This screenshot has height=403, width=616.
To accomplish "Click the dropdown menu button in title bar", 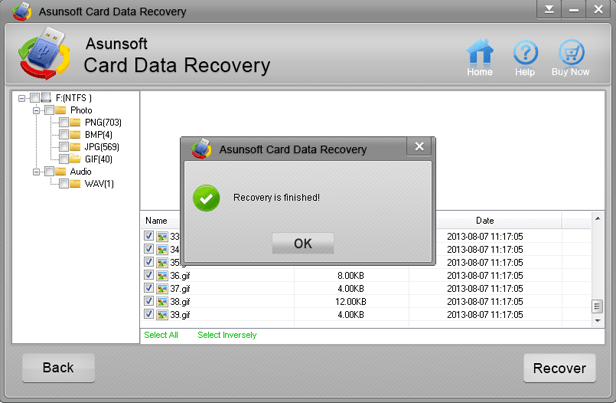I will coord(549,9).
